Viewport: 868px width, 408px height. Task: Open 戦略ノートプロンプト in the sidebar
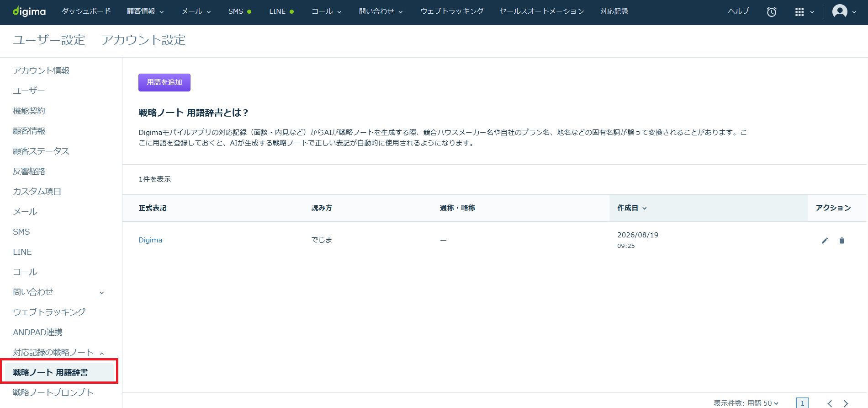click(x=53, y=392)
